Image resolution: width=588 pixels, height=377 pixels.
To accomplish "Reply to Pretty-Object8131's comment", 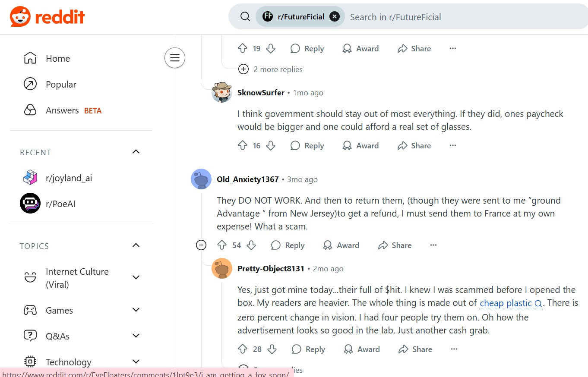I will [308, 349].
